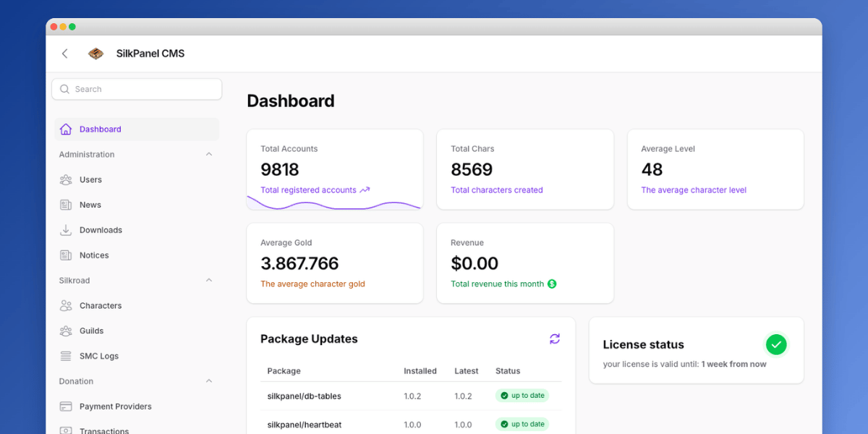Open Downloads via its sidebar icon
Image resolution: width=868 pixels, height=434 pixels.
(67, 229)
